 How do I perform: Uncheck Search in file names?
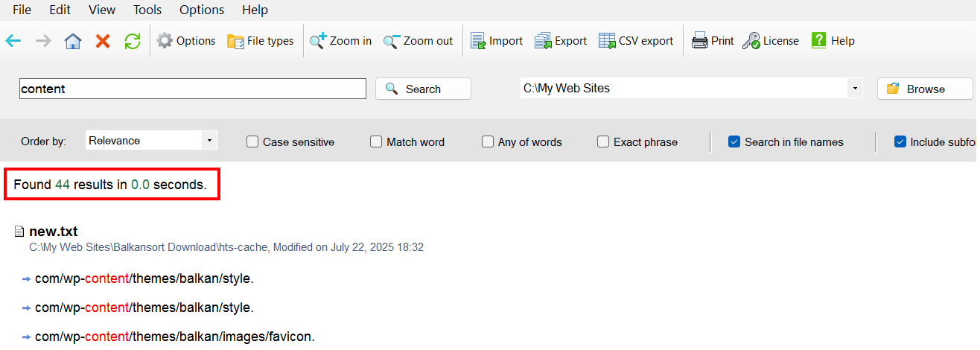(x=734, y=141)
